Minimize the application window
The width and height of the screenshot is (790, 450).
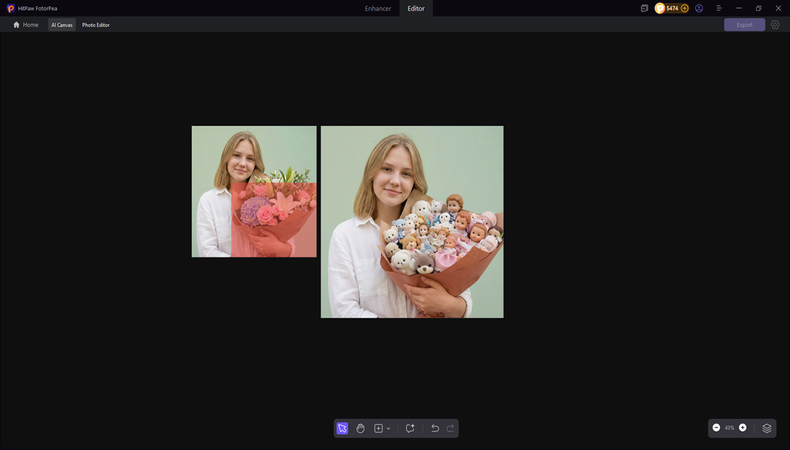[x=739, y=9]
